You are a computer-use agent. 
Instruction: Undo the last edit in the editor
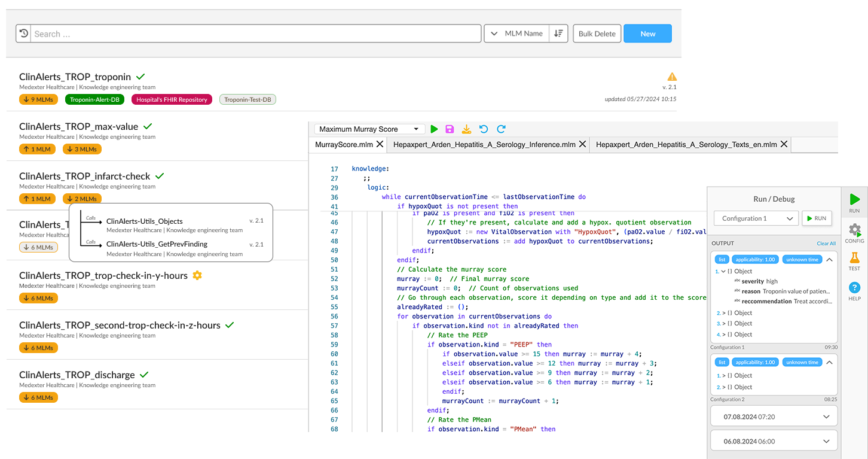tap(484, 129)
